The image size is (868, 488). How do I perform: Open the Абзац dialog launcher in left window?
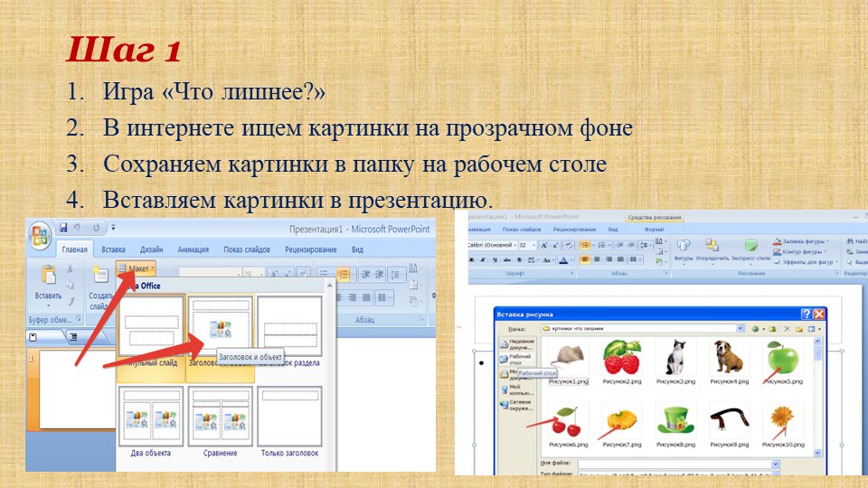420,319
